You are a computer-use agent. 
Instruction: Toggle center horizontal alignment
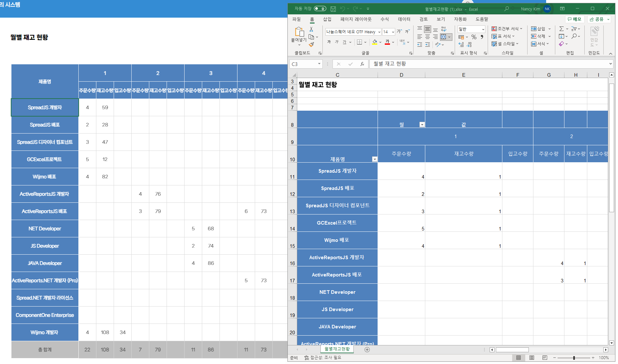tap(428, 37)
